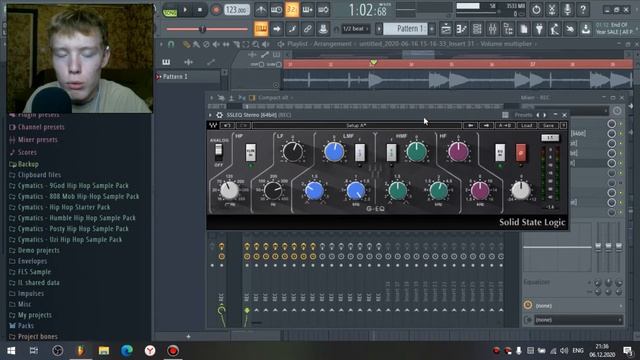Open the Channel rack from the toolbar

(477, 29)
